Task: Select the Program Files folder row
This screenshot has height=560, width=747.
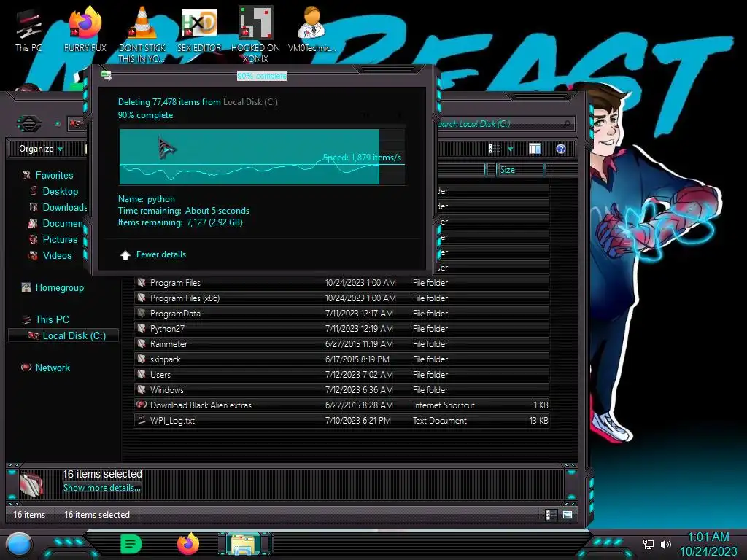Action: point(341,283)
